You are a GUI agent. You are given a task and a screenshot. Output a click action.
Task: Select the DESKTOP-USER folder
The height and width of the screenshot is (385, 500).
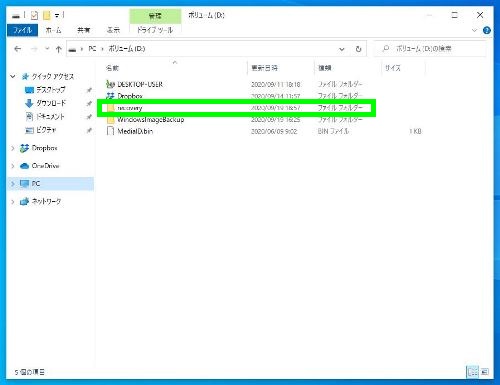point(140,84)
